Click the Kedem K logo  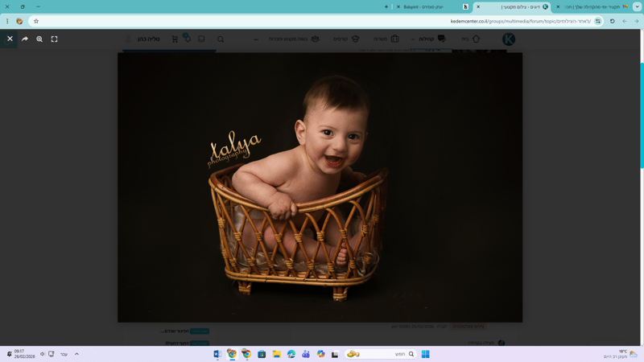click(509, 39)
